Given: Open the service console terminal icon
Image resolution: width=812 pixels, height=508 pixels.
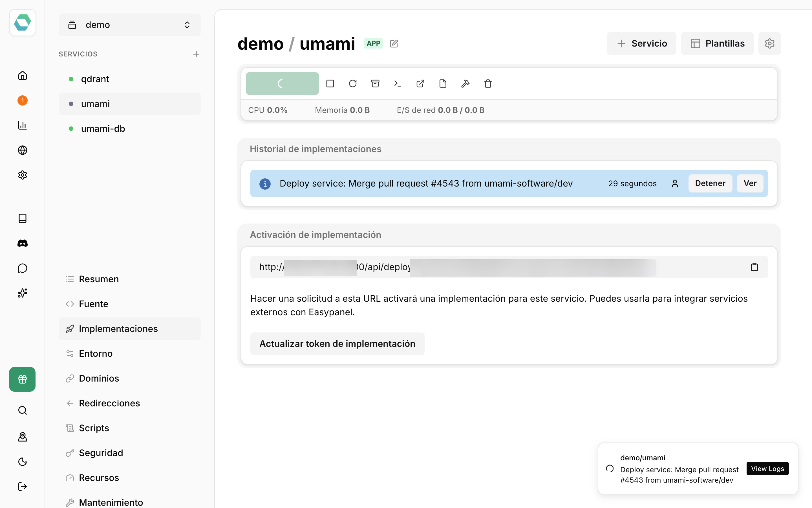Looking at the screenshot, I should pyautogui.click(x=398, y=84).
